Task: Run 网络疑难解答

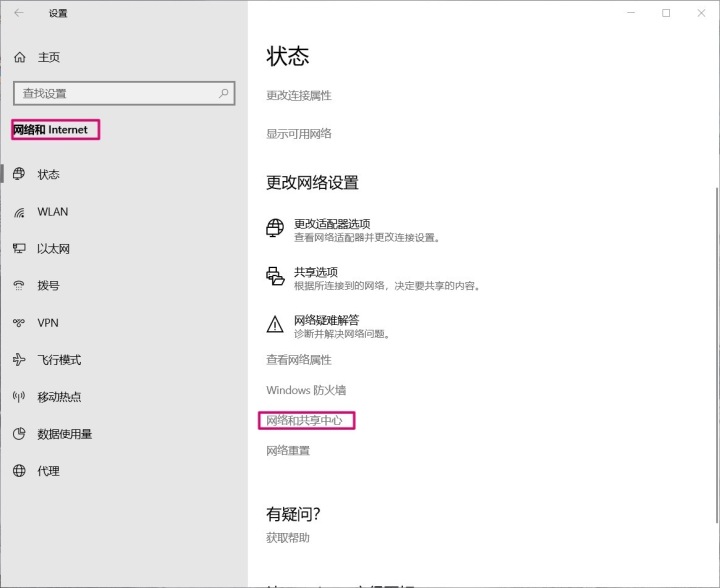Action: pyautogui.click(x=326, y=320)
